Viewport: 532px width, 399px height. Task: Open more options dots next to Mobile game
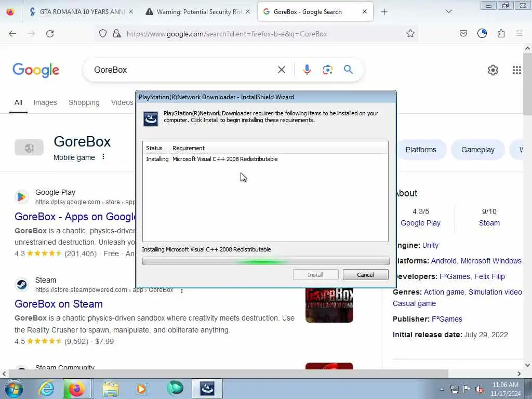coord(103,157)
